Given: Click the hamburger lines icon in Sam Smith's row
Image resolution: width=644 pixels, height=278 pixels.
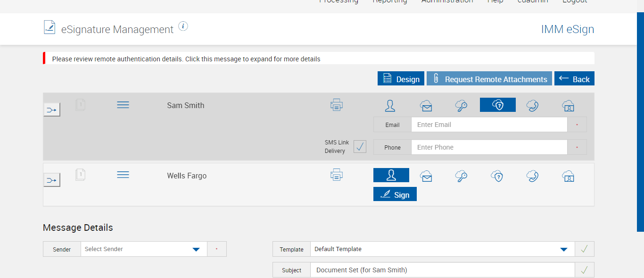Looking at the screenshot, I should 123,105.
